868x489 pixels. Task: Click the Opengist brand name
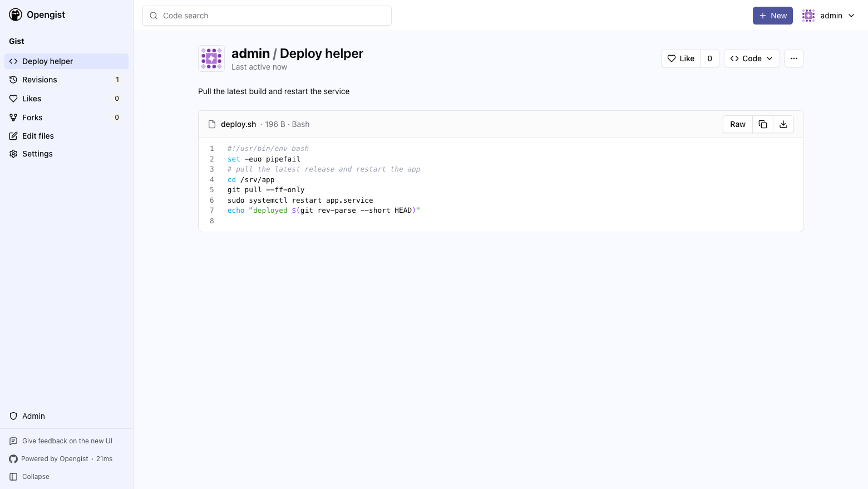(46, 14)
